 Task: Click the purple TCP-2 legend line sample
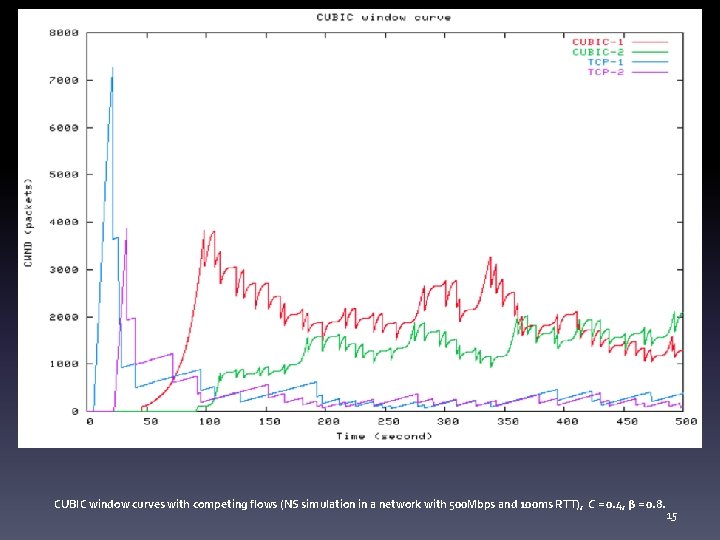click(650, 72)
